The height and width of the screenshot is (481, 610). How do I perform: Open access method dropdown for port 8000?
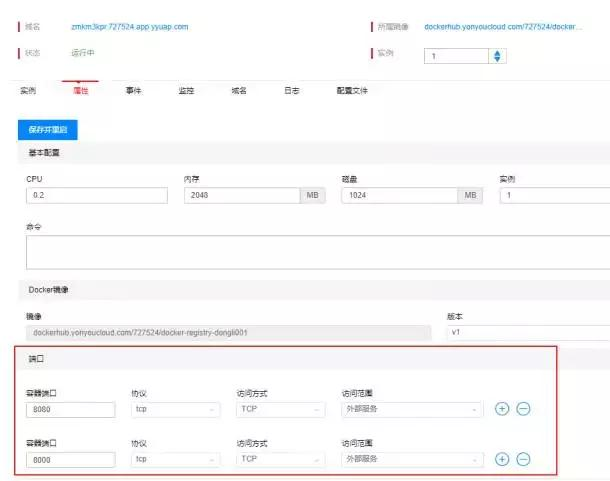[280, 459]
